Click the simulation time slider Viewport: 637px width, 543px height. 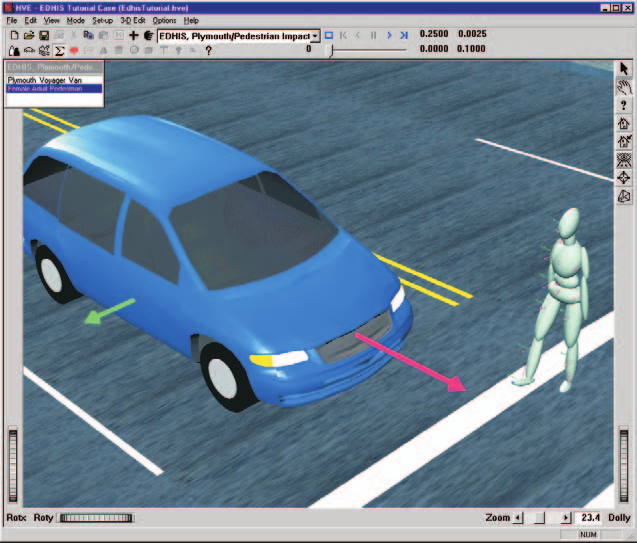368,50
